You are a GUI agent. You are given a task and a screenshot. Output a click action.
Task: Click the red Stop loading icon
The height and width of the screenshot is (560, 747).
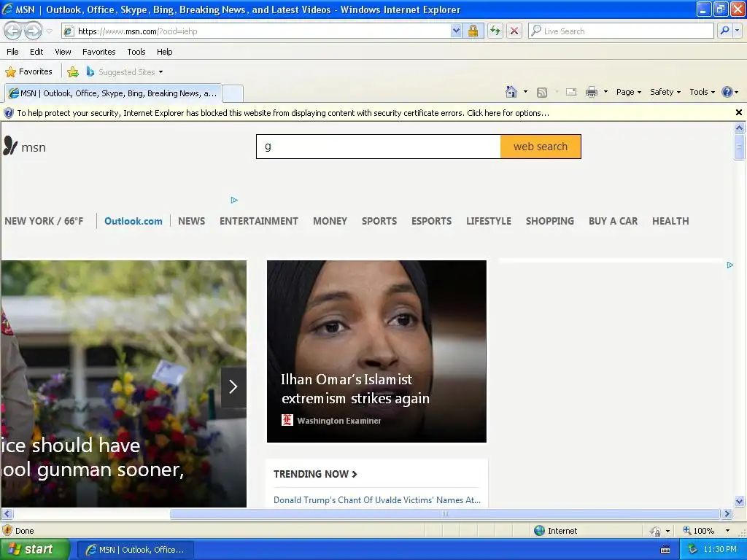tap(514, 31)
